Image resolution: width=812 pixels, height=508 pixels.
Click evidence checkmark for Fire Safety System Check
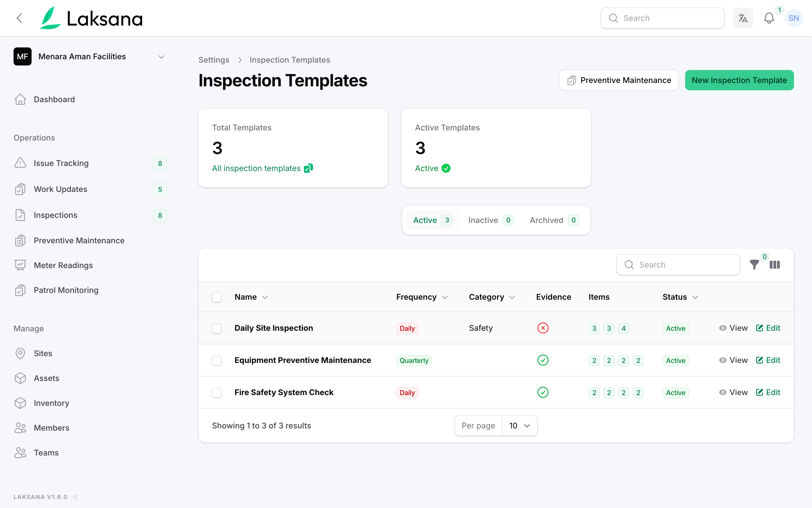point(543,392)
